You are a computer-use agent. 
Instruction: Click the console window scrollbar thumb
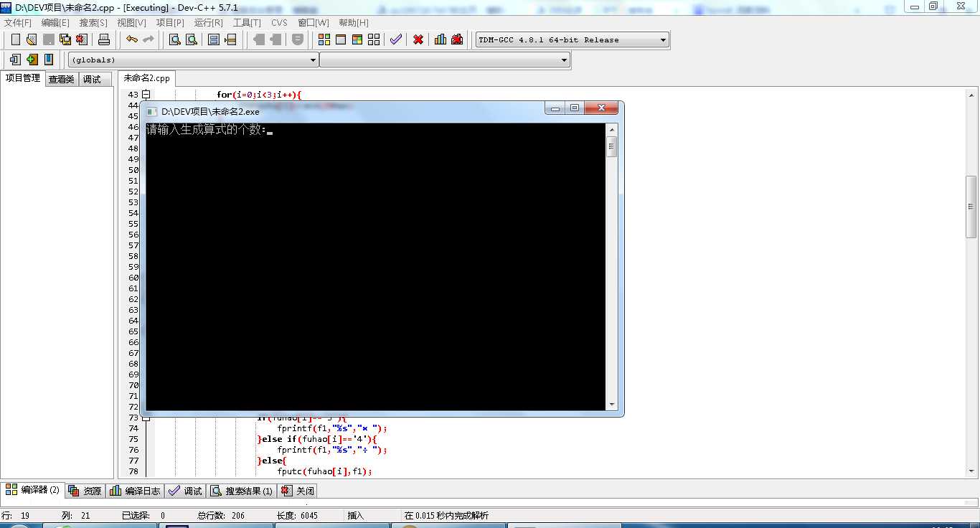pyautogui.click(x=612, y=146)
